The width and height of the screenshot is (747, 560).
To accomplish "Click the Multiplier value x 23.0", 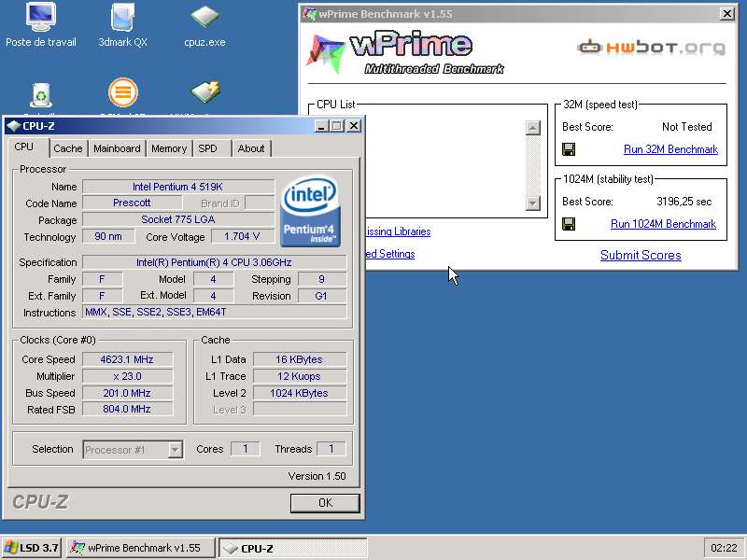I will click(x=127, y=376).
